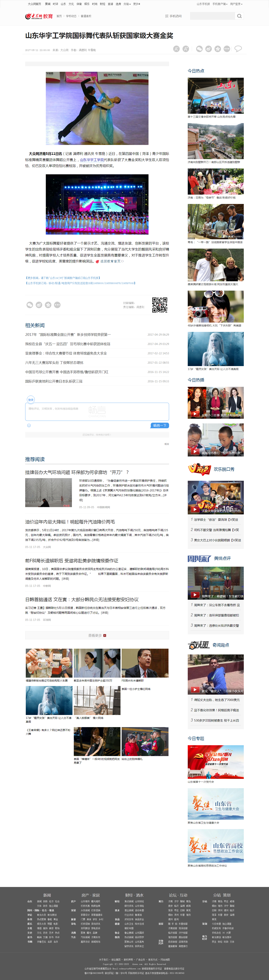
Task: Expand more articles with 查看更多
Action: (x=97, y=635)
